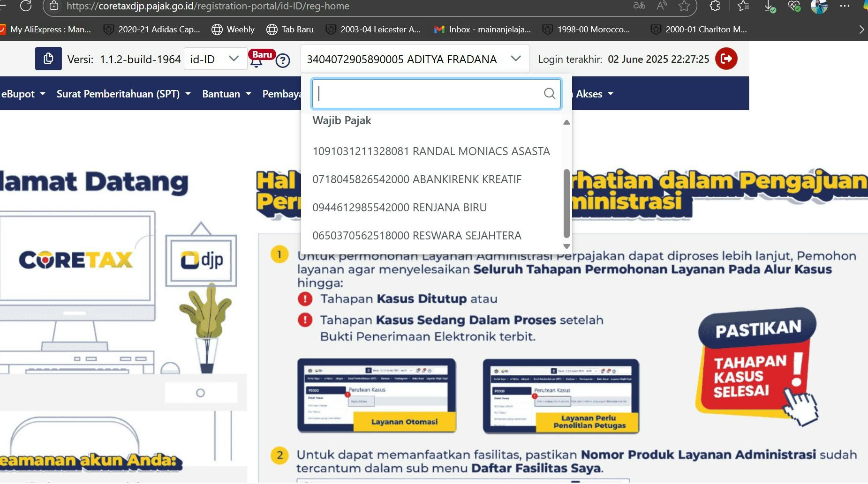Open the browser profile avatar
Image resolution: width=868 pixels, height=484 pixels.
tap(819, 6)
